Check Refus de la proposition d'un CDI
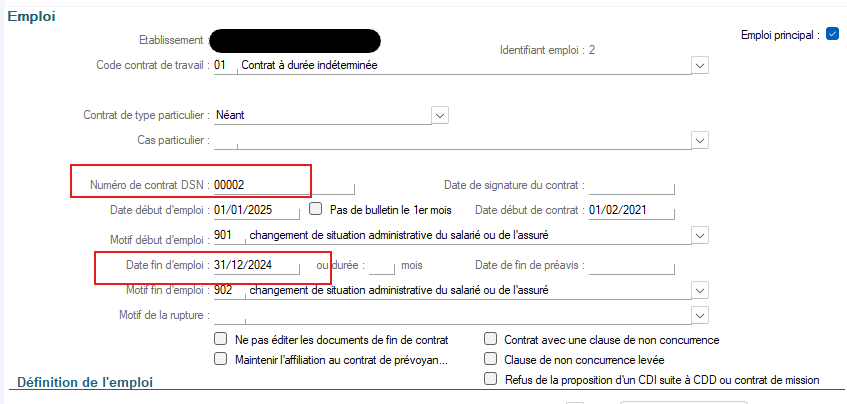Viewport: 847px width, 404px height. point(490,379)
